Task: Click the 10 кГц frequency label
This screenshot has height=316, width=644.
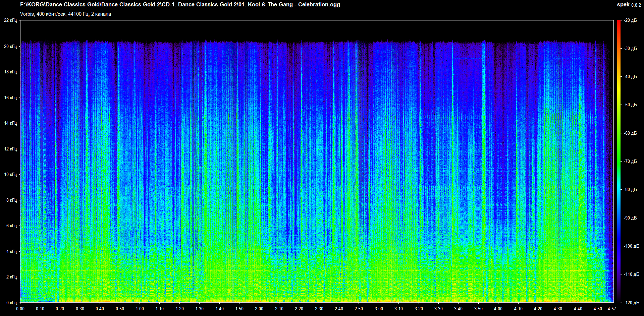Action: point(10,174)
